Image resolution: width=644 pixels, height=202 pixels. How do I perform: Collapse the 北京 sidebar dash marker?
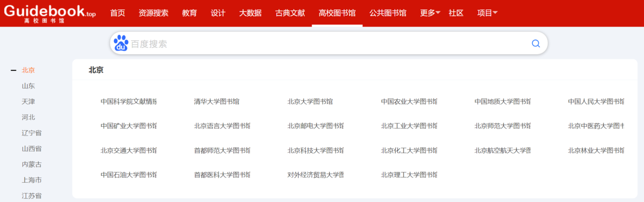14,70
